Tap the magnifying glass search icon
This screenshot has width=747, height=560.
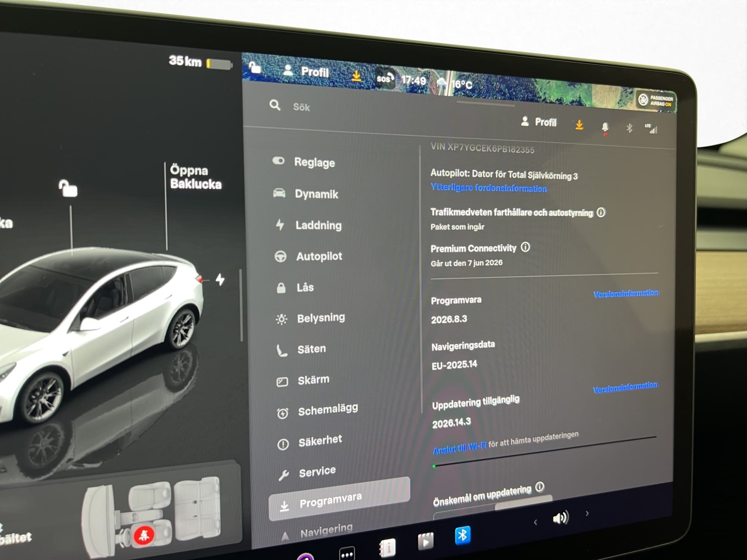275,105
